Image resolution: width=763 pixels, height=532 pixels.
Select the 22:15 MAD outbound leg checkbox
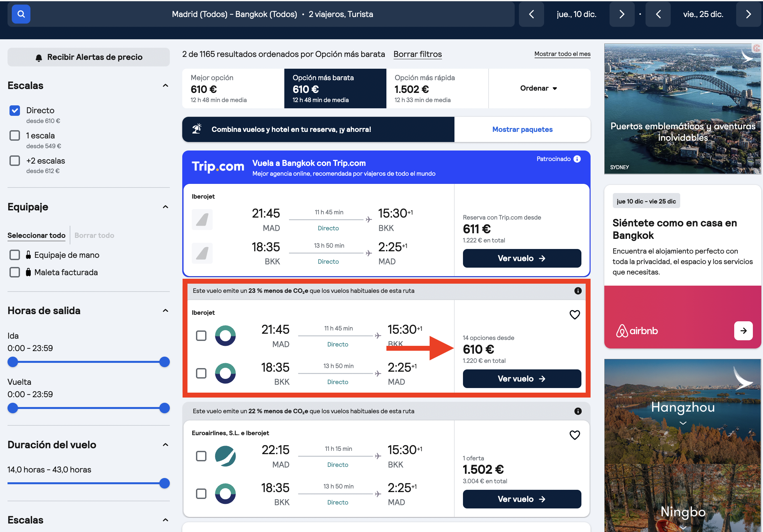pyautogui.click(x=201, y=456)
